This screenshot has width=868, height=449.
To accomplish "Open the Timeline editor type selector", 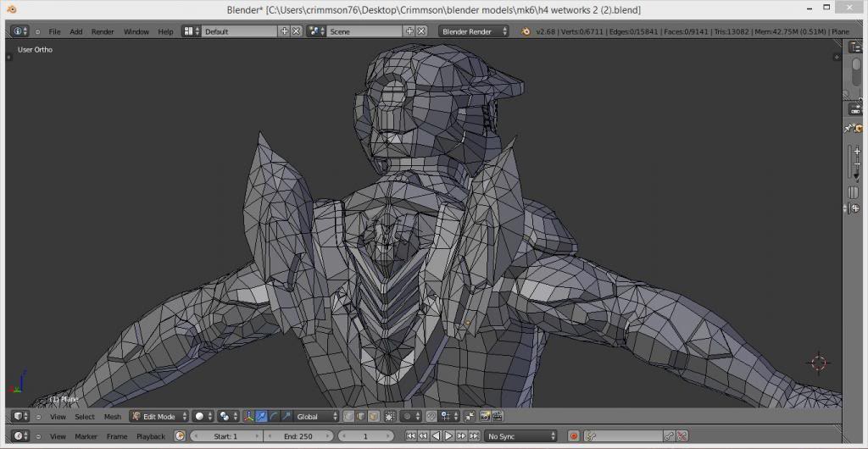I will click(21, 436).
